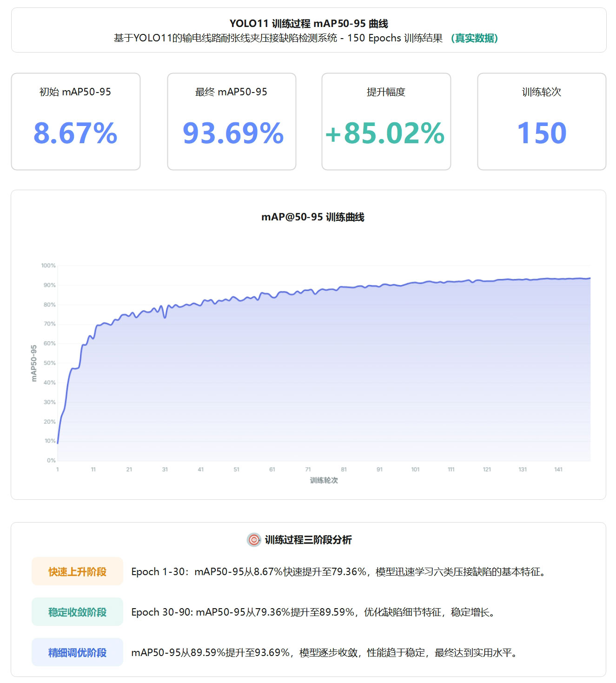The width and height of the screenshot is (616, 683).
Task: Click the 50% y-axis tick label
Action: pyautogui.click(x=49, y=363)
